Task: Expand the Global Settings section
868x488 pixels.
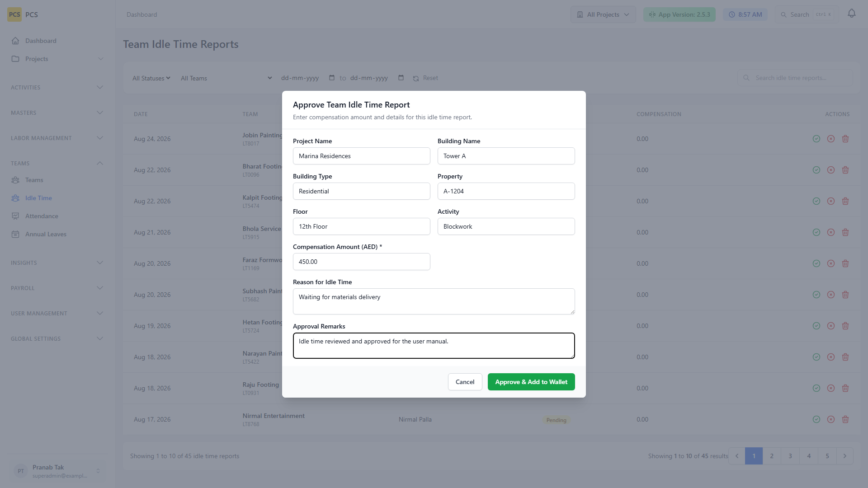Action: tap(57, 338)
